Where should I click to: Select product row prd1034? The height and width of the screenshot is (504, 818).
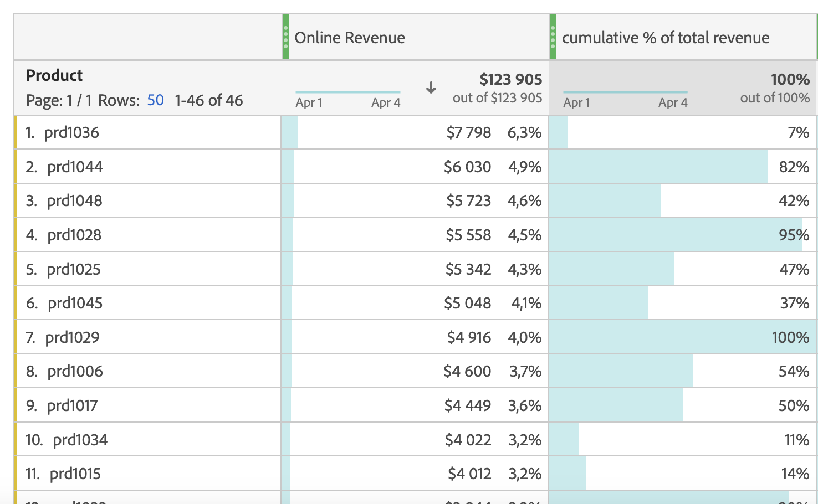(x=147, y=440)
